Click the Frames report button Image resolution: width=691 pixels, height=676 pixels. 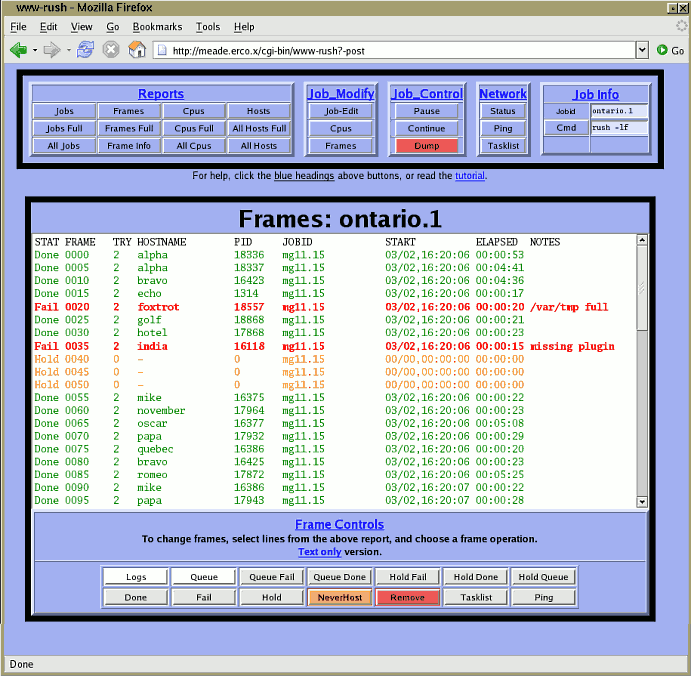(x=129, y=111)
